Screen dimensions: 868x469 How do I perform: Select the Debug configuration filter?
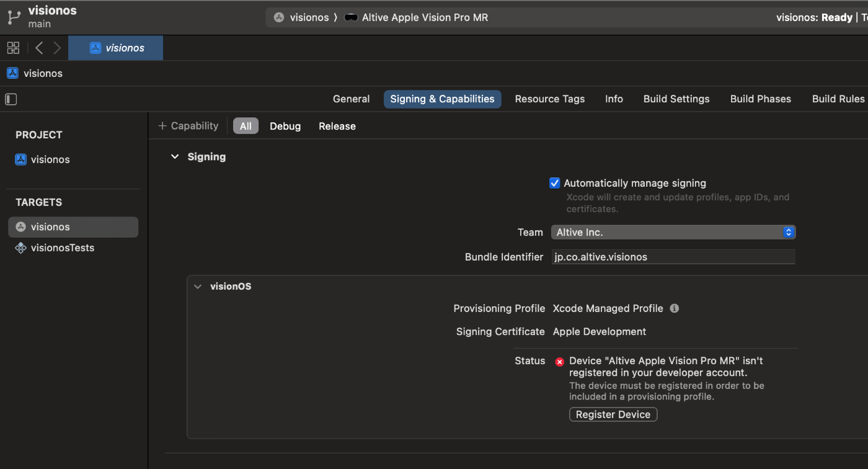(x=285, y=126)
